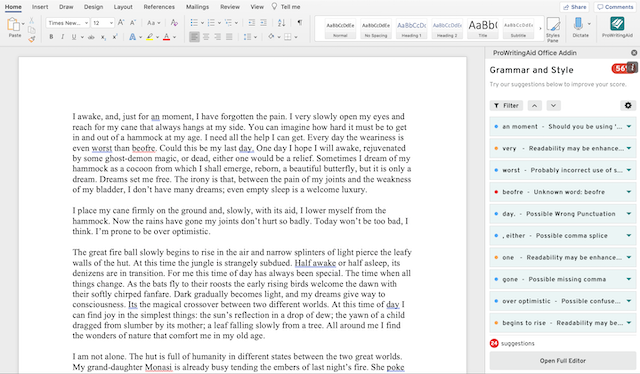Apply Text Effects blue A icon
This screenshot has height=374, width=640.
click(132, 37)
